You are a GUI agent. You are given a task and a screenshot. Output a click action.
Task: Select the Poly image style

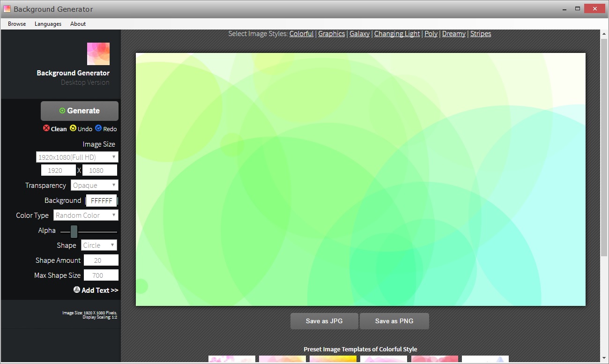(431, 34)
